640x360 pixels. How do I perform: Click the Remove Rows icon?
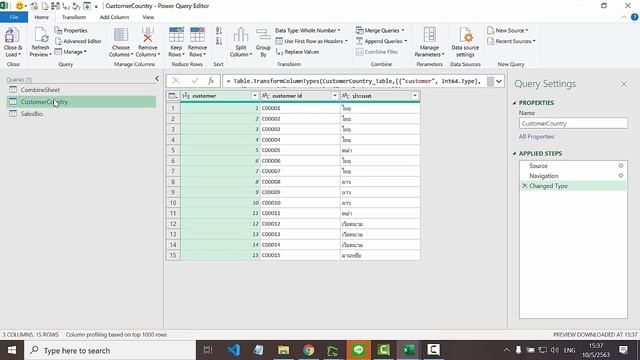[197, 35]
